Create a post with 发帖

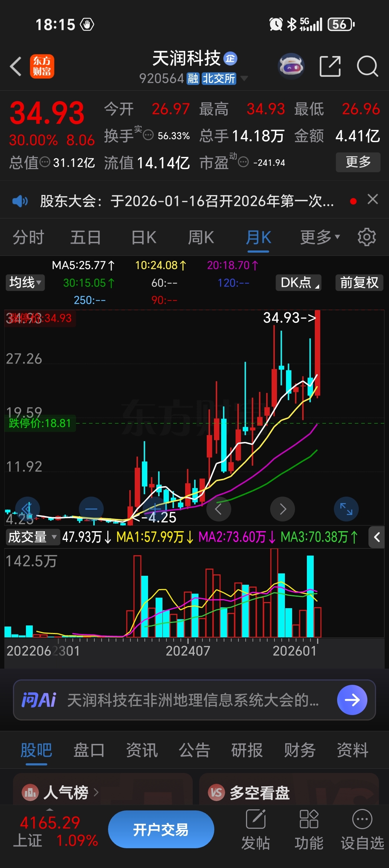[x=256, y=830]
